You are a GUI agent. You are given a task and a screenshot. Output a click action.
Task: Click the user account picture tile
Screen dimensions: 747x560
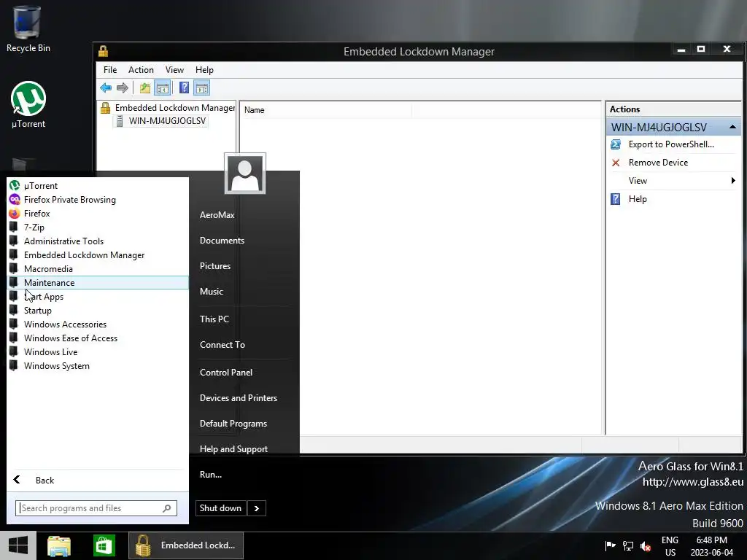(245, 174)
